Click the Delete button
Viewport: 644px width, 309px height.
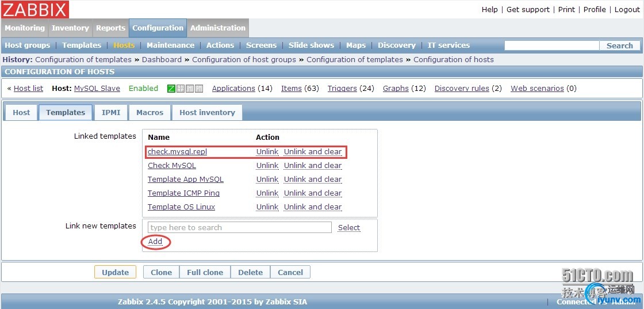coord(251,272)
